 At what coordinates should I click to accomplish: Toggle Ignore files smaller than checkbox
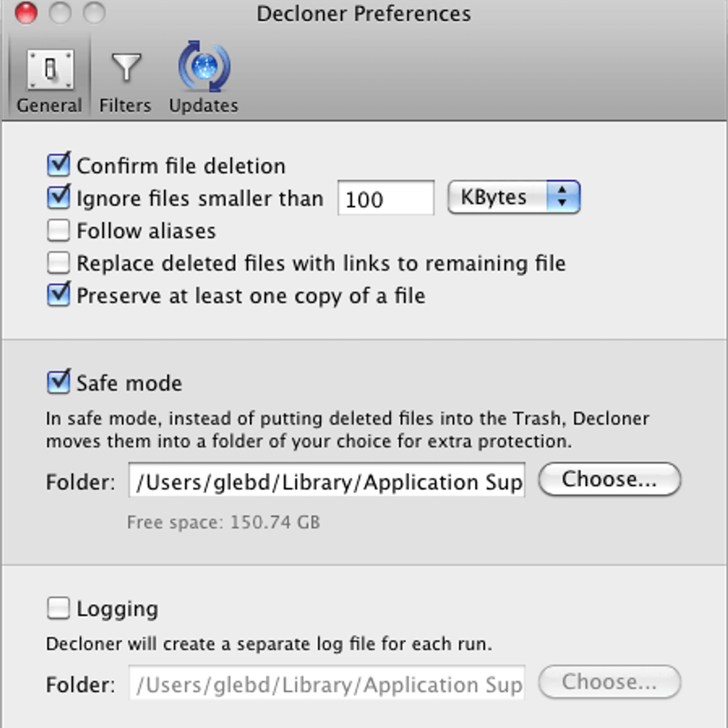pos(59,198)
